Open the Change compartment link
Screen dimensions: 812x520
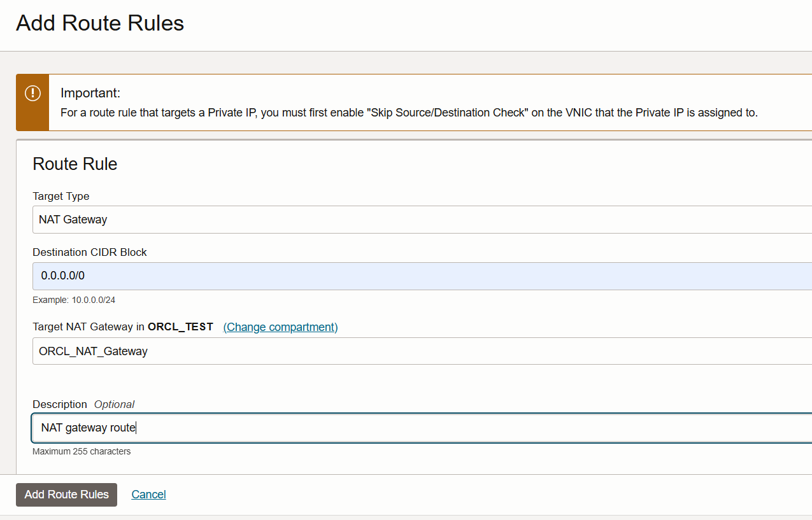coord(280,327)
